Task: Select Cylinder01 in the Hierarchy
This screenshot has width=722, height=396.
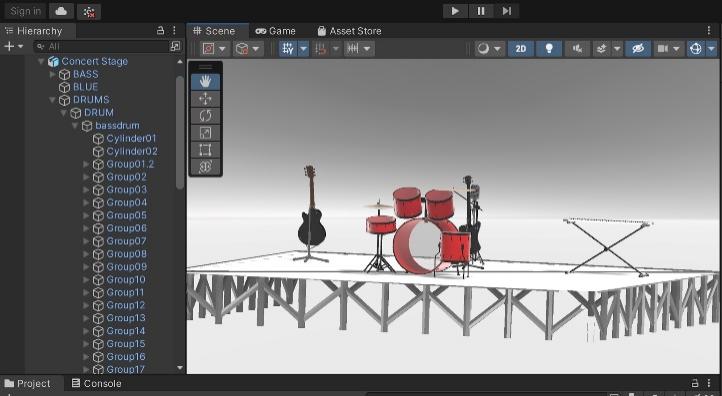Action: point(131,138)
